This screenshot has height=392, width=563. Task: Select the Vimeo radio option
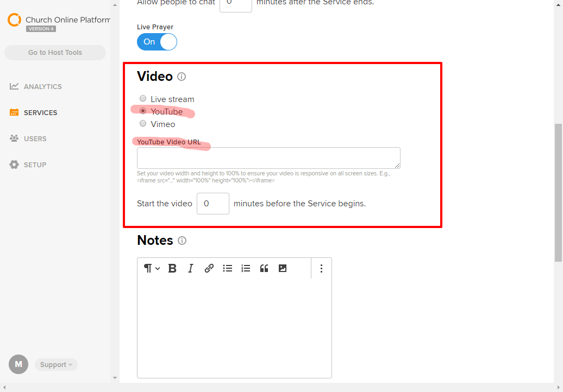tap(143, 124)
